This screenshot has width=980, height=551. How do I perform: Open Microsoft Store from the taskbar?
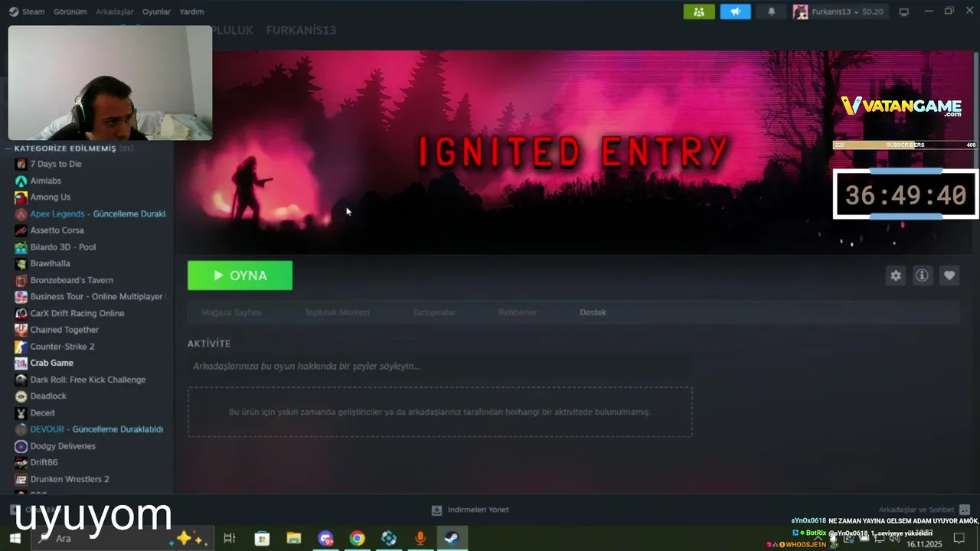(262, 538)
